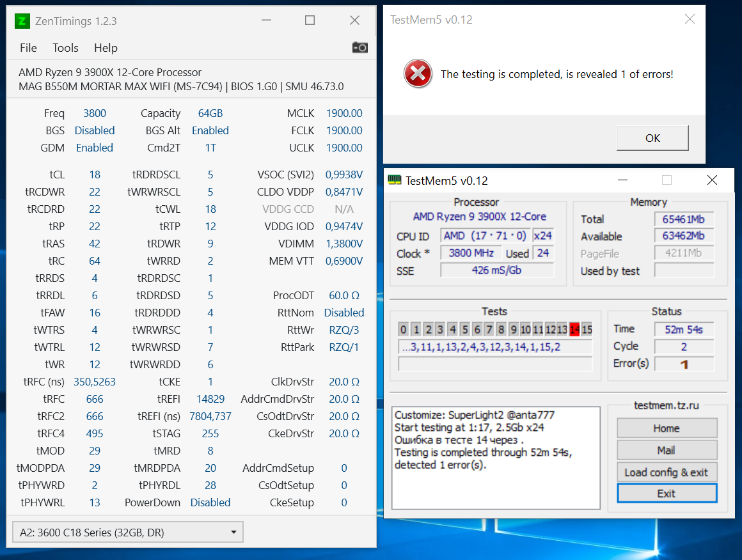
Task: Click the GDM Enabled value
Action: tap(95, 148)
